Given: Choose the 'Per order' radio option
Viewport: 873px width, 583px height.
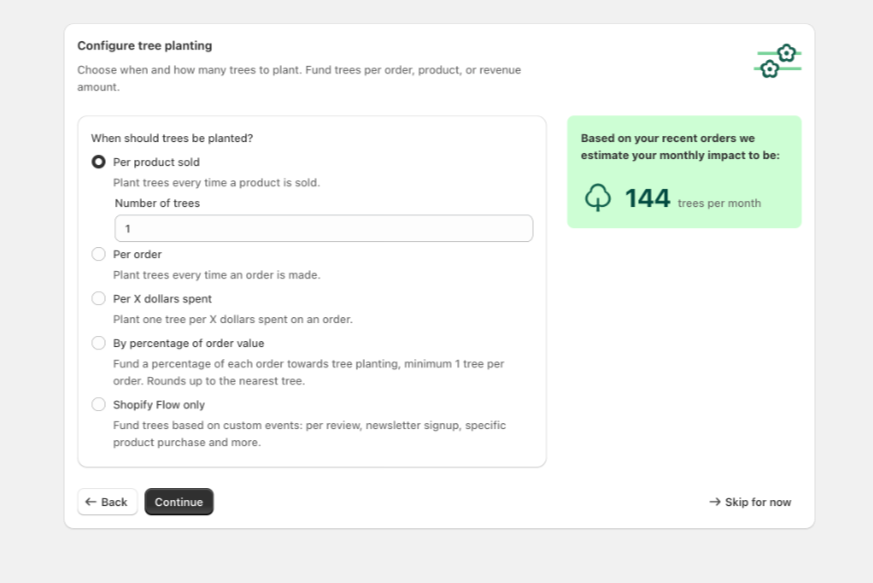Looking at the screenshot, I should (x=98, y=254).
